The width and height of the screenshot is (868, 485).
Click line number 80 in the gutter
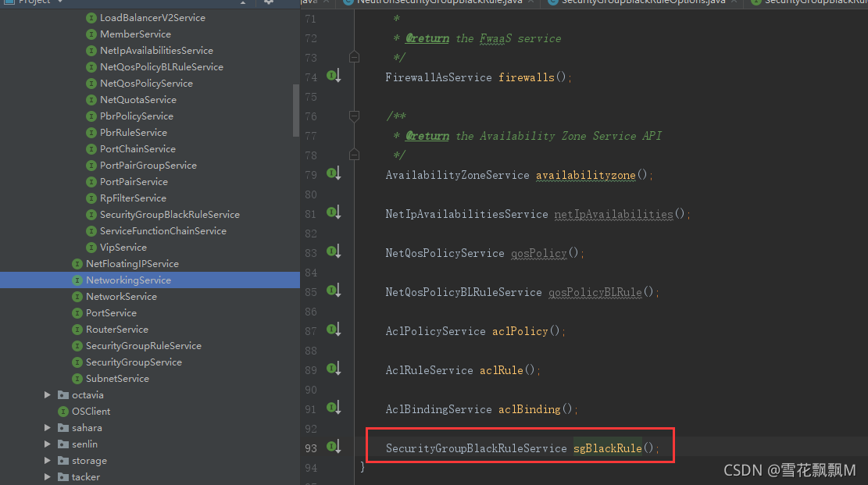[311, 194]
